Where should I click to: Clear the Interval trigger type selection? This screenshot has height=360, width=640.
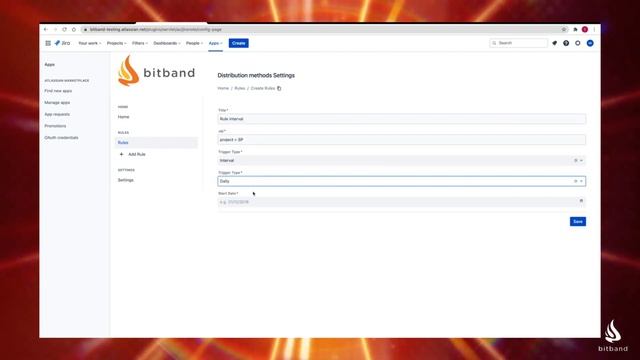click(x=576, y=160)
